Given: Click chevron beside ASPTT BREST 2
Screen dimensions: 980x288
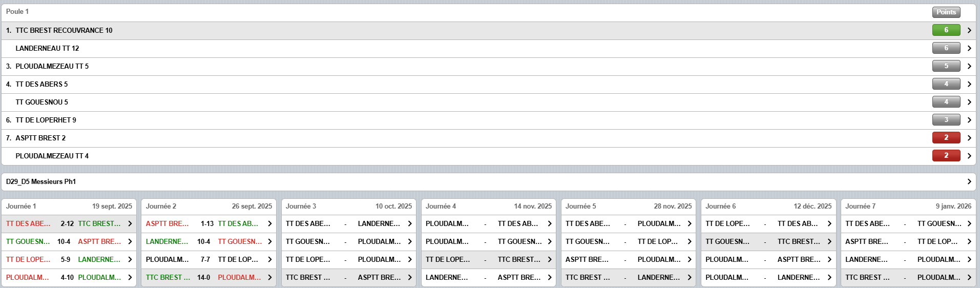Looking at the screenshot, I should 969,138.
